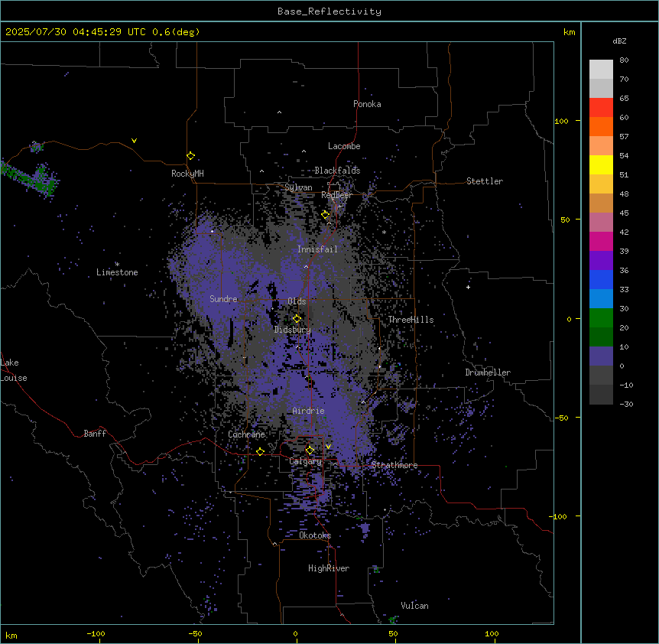
Task: Click the Lake Louise label
Action: tap(14, 370)
